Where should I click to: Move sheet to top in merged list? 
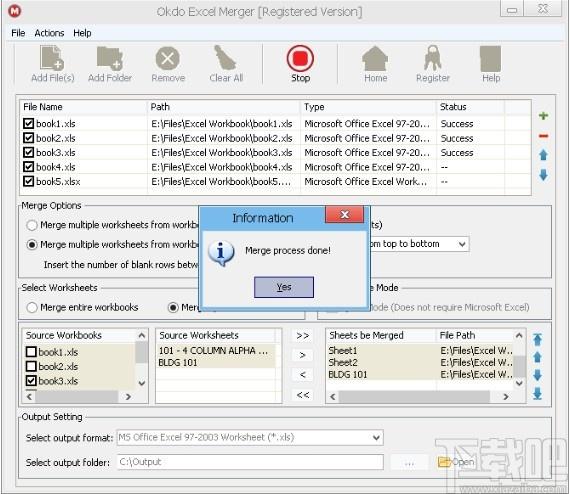[x=538, y=340]
